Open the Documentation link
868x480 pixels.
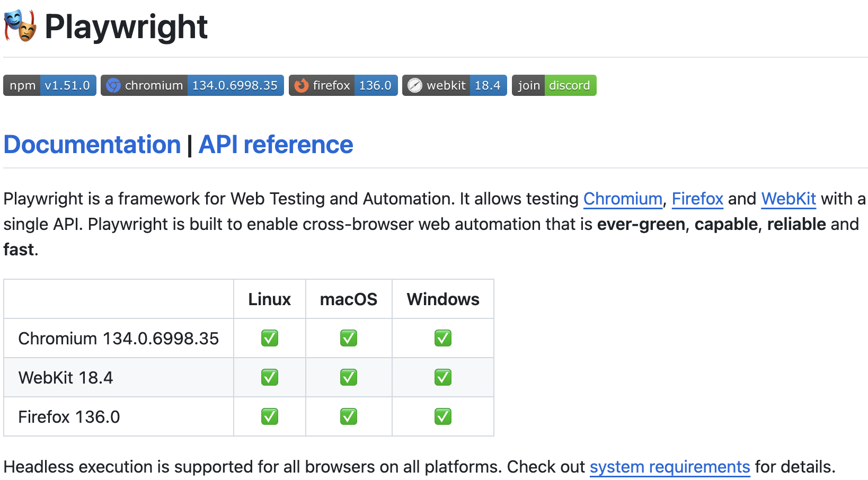[92, 145]
